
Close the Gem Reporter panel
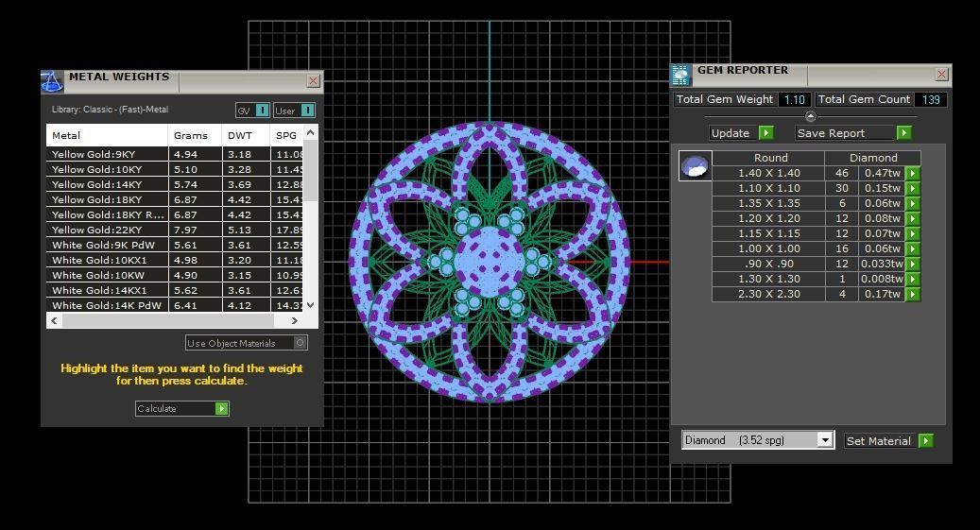click(x=941, y=75)
